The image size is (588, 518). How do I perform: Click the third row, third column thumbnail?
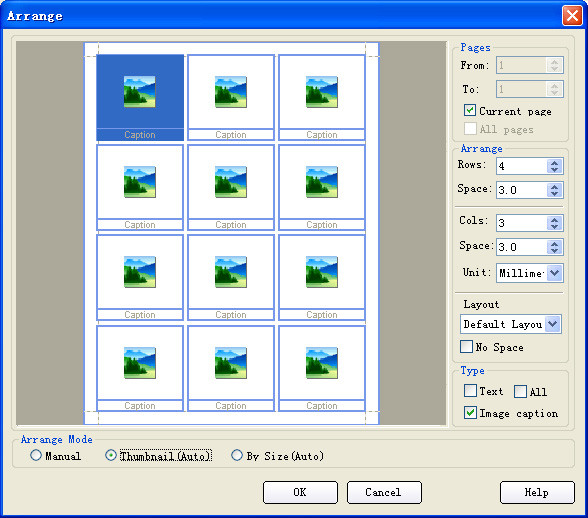[322, 272]
